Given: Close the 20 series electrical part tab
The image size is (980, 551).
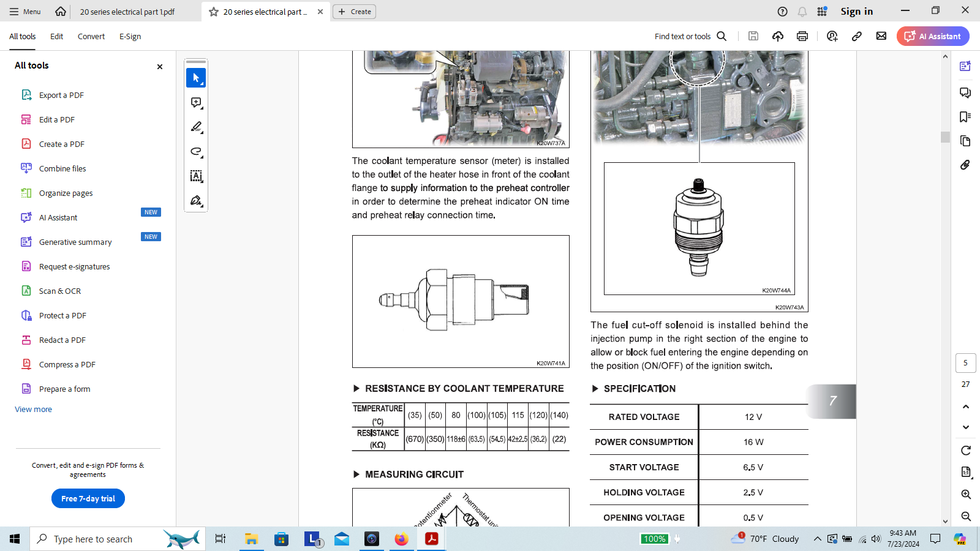Looking at the screenshot, I should (x=320, y=12).
